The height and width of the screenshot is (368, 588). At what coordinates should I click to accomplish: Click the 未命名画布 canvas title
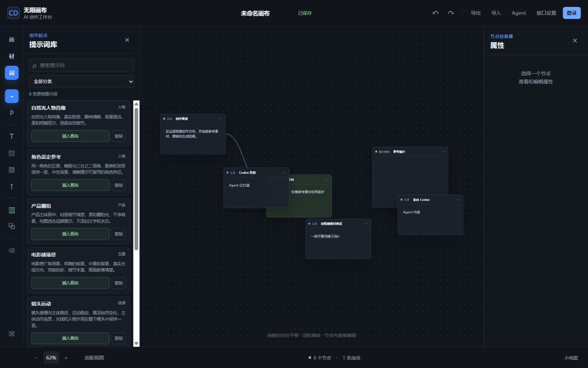(x=255, y=13)
